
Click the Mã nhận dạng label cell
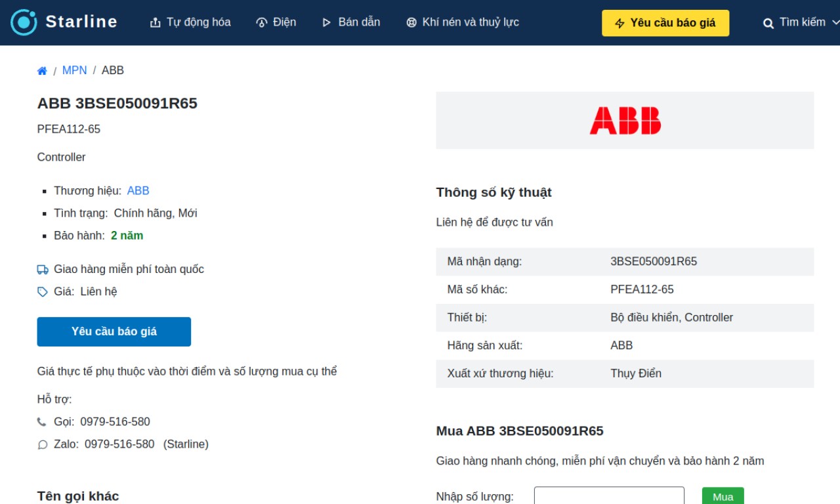tap(485, 261)
